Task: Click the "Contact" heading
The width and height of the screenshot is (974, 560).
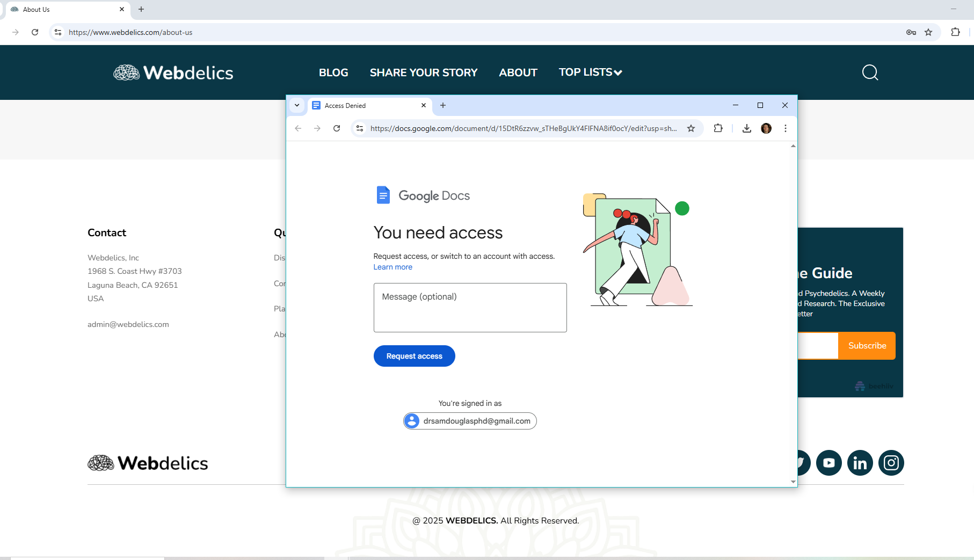Action: click(x=107, y=232)
